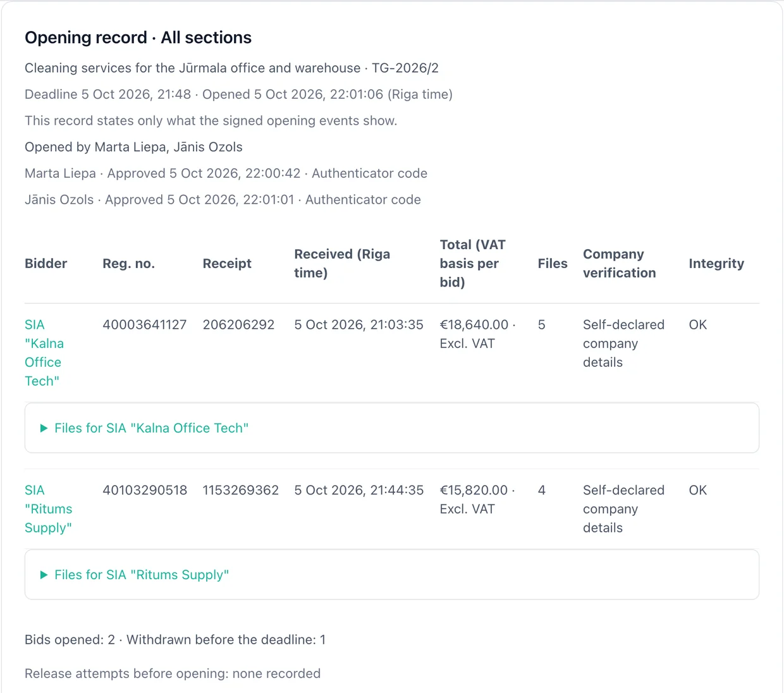Click Marta Liepa approval at 22:00:42
Image resolution: width=784 pixels, height=693 pixels.
[226, 173]
